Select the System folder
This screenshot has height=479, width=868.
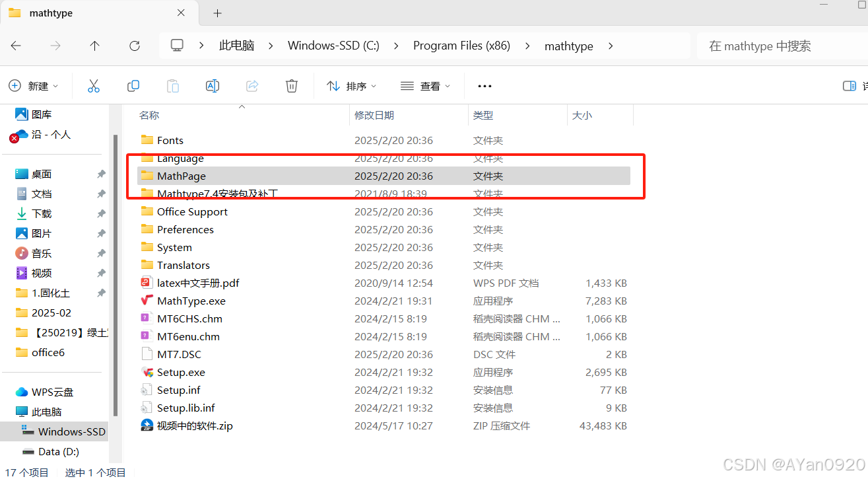[x=174, y=247]
